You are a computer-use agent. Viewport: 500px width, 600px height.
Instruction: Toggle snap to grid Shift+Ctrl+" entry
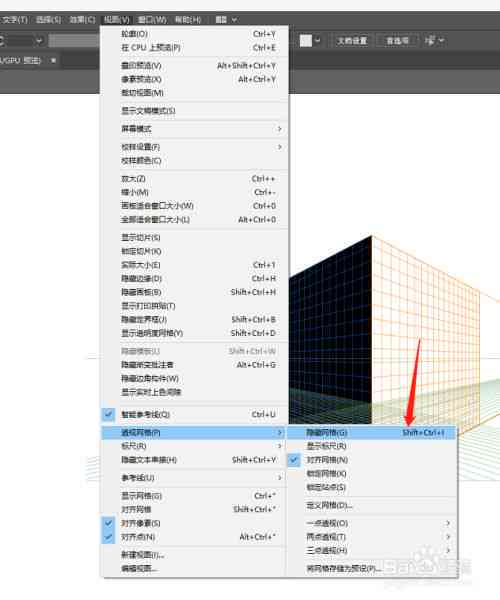tap(194, 510)
